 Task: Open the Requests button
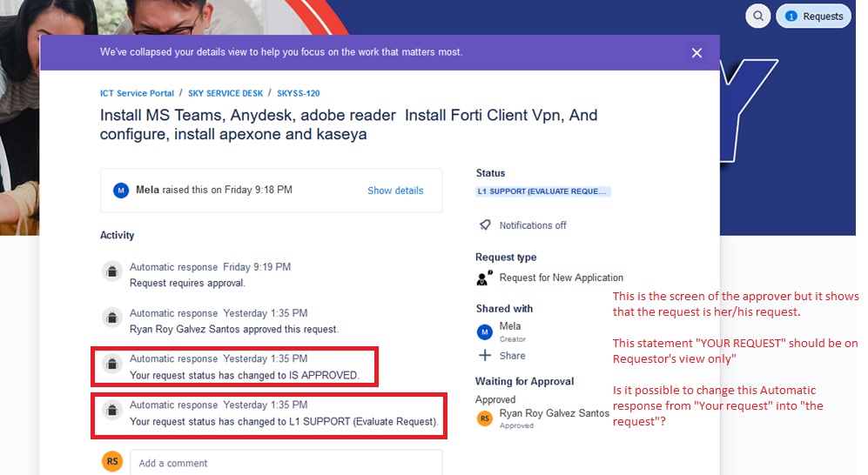click(813, 16)
